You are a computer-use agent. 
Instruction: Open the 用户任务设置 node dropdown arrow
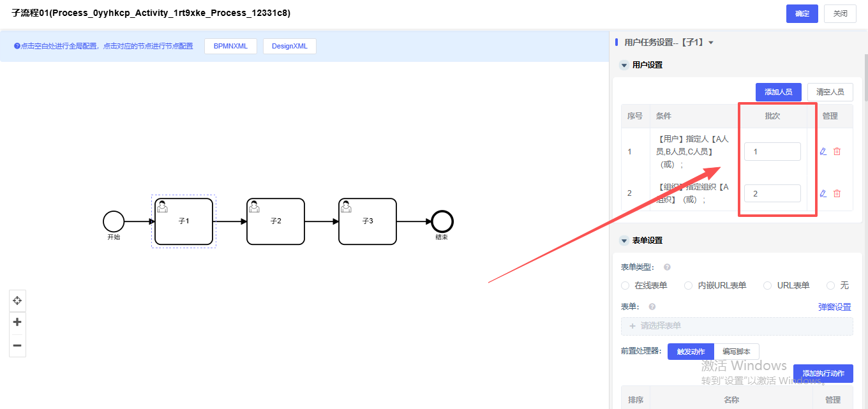711,43
